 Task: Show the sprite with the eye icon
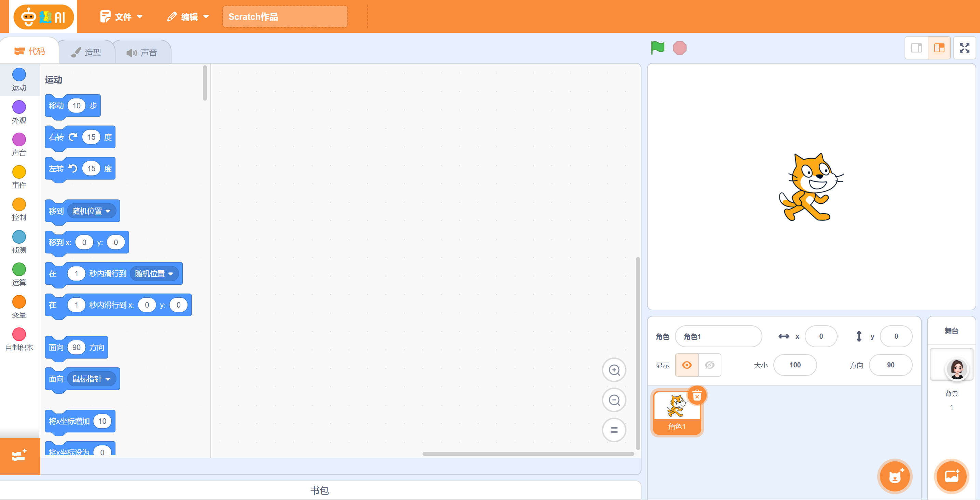687,365
